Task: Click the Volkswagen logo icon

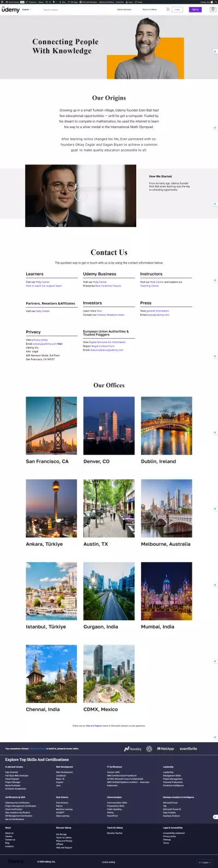Action: [149, 749]
